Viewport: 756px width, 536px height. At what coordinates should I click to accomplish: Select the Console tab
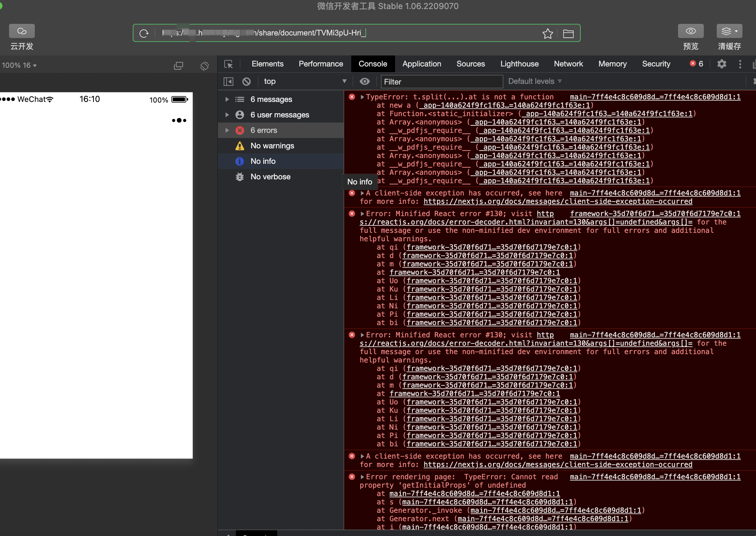point(373,64)
